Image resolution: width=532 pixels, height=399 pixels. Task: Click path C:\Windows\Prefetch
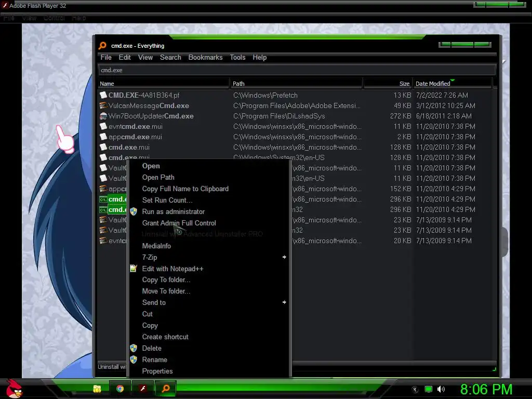coord(265,96)
